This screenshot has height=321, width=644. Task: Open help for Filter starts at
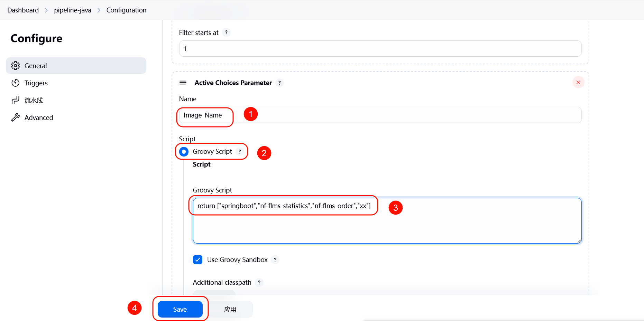point(226,32)
